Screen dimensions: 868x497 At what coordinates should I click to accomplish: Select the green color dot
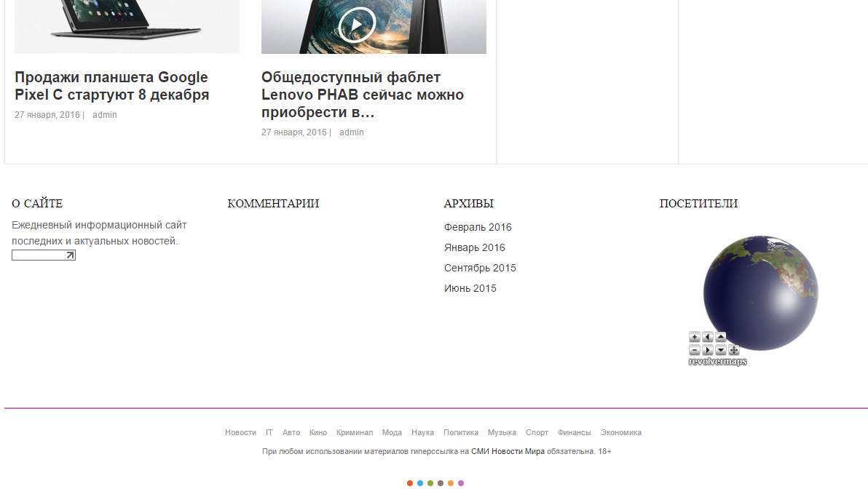coord(430,483)
